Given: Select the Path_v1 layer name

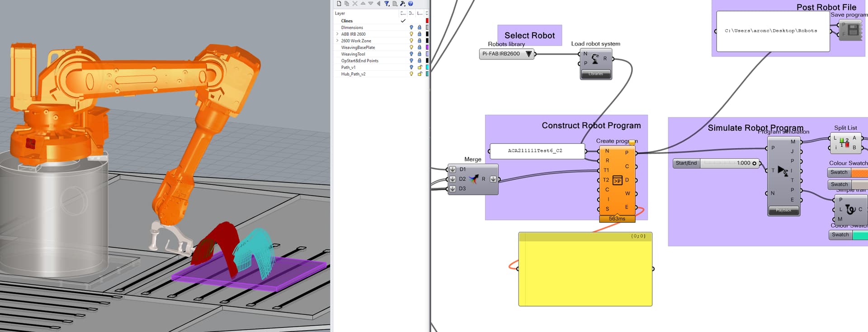Looking at the screenshot, I should click(348, 67).
